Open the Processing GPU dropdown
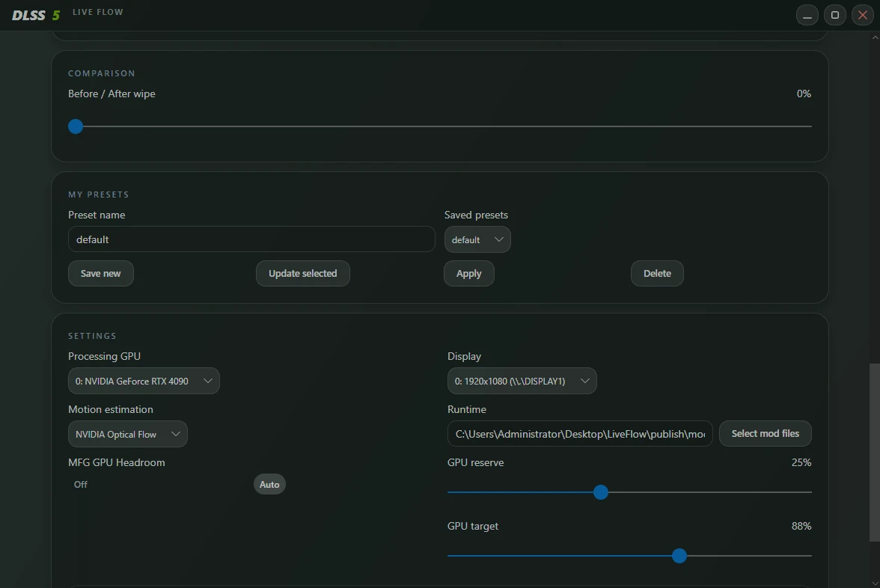The image size is (880, 588). pyautogui.click(x=144, y=381)
